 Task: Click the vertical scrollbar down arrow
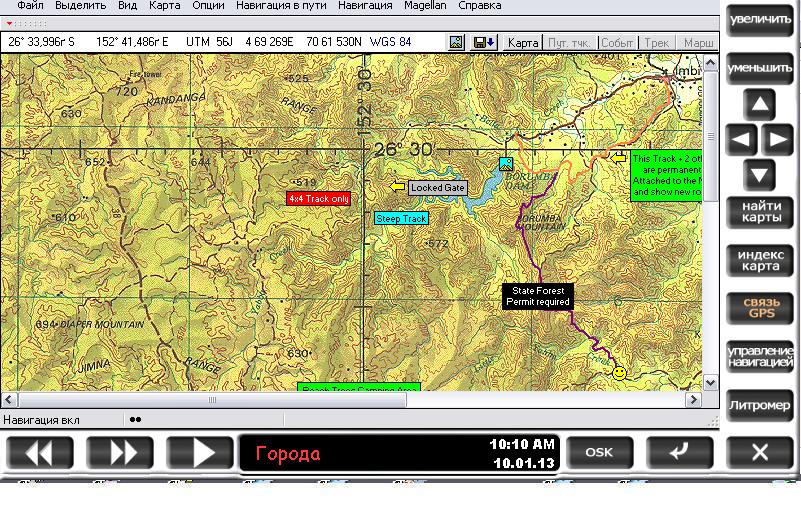[711, 382]
